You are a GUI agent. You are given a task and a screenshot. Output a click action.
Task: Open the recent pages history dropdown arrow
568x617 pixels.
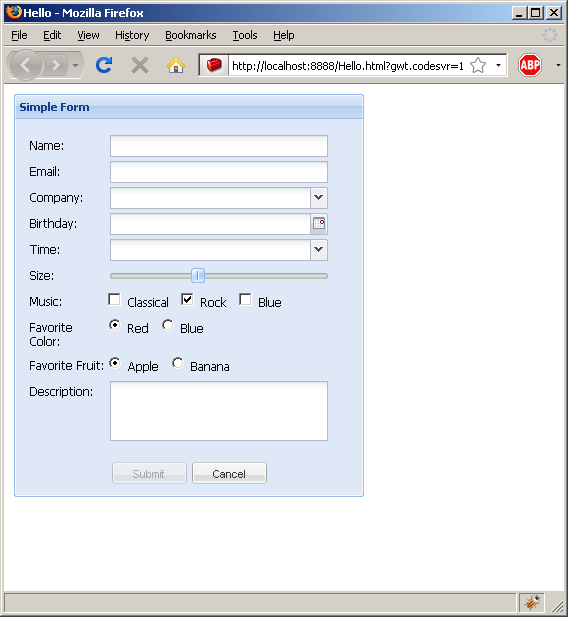[75, 65]
